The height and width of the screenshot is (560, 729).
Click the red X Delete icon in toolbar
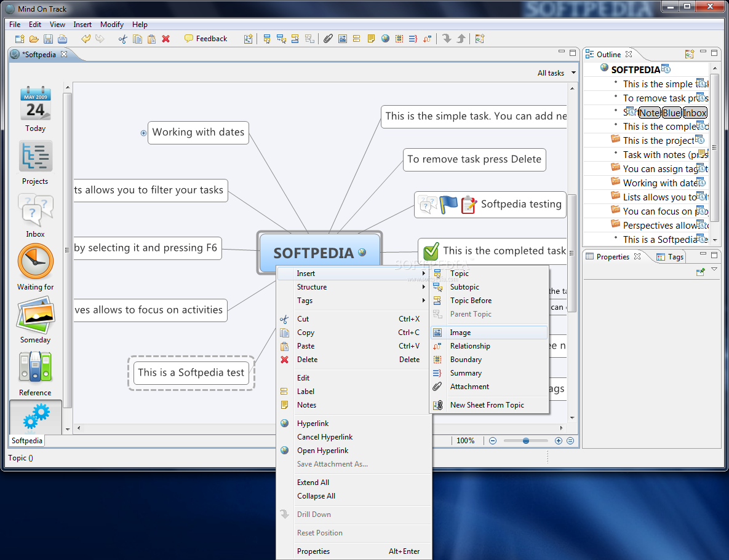[x=166, y=39]
